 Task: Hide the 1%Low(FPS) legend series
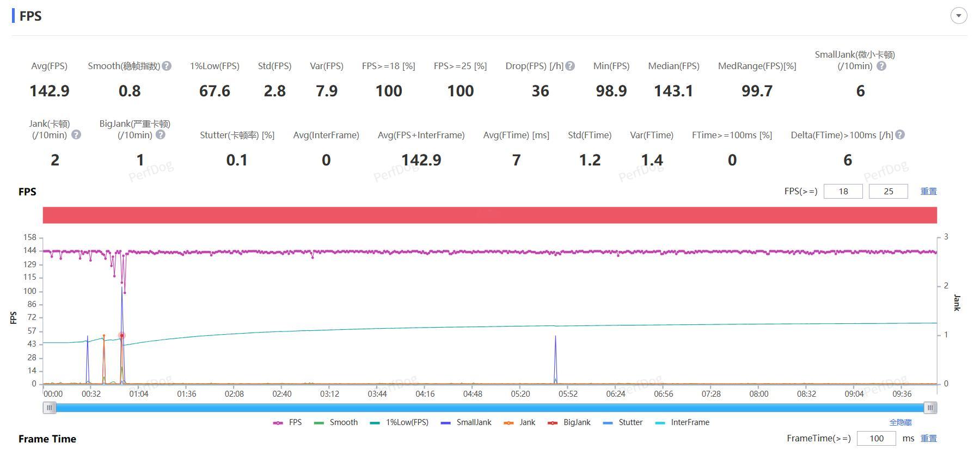click(x=399, y=422)
